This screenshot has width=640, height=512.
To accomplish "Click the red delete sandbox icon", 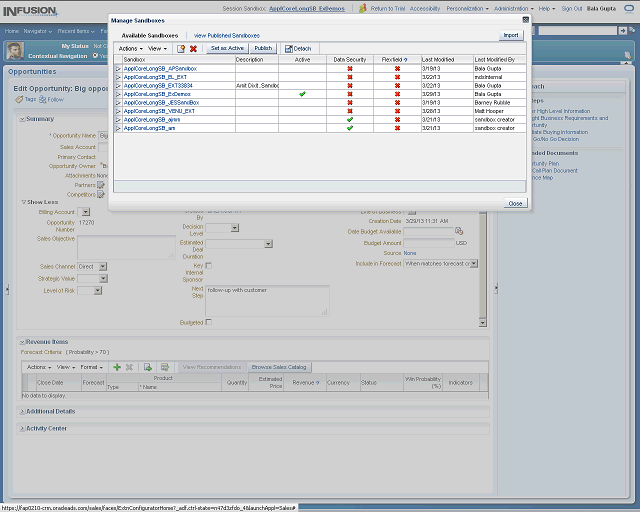I will [x=193, y=48].
